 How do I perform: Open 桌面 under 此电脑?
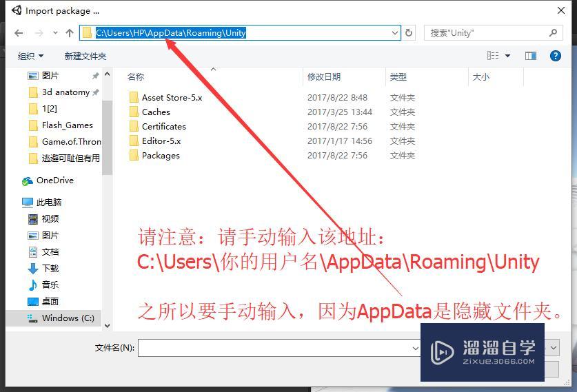(43, 302)
